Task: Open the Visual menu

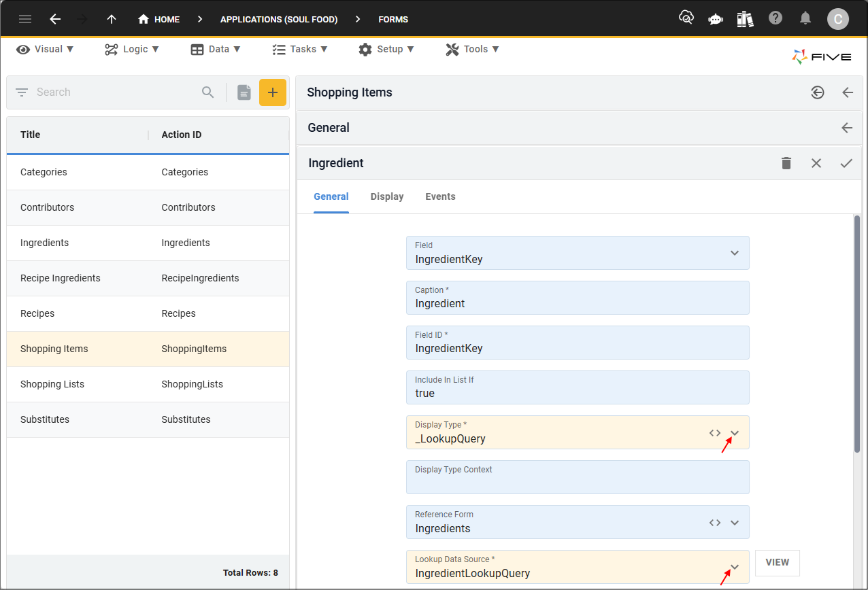Action: (x=45, y=49)
